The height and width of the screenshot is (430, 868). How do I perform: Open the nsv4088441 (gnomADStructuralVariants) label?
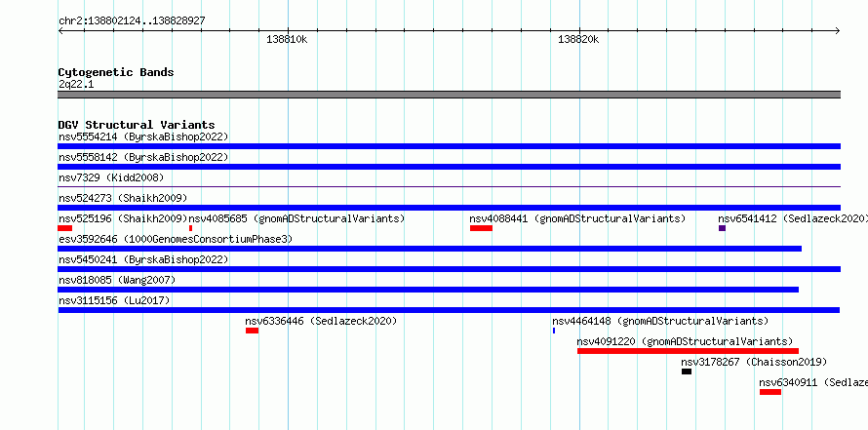[x=577, y=218]
